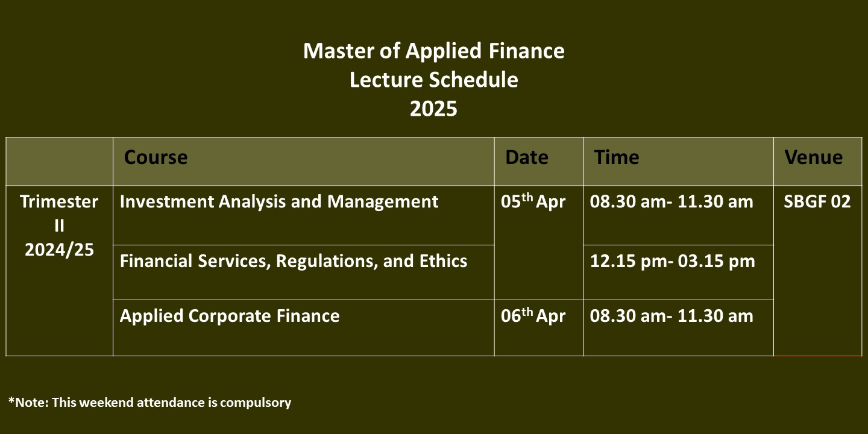Click the 05th Apr date cell
The height and width of the screenshot is (434, 868).
pyautogui.click(x=533, y=202)
